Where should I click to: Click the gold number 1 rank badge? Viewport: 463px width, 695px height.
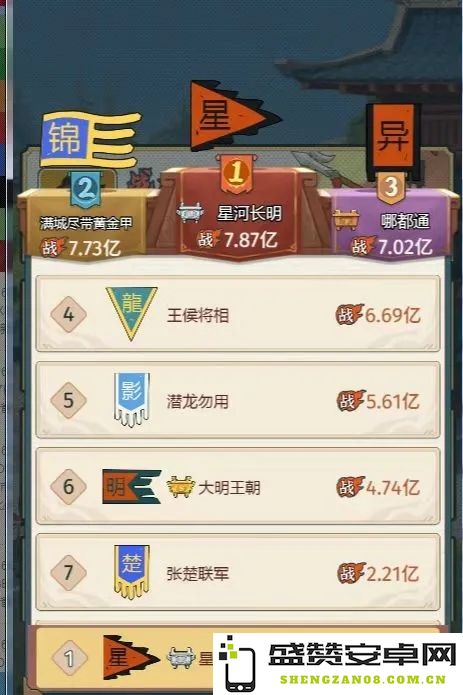click(236, 172)
